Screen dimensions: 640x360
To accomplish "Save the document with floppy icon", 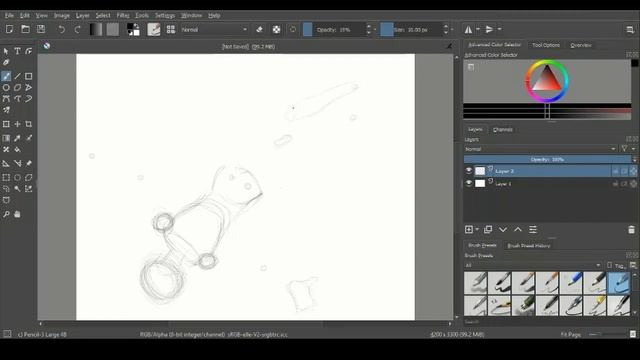I will (x=41, y=29).
